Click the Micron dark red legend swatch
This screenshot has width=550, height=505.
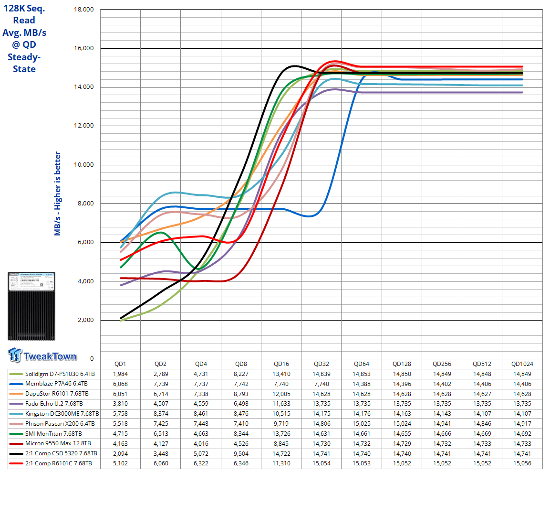(x=16, y=444)
